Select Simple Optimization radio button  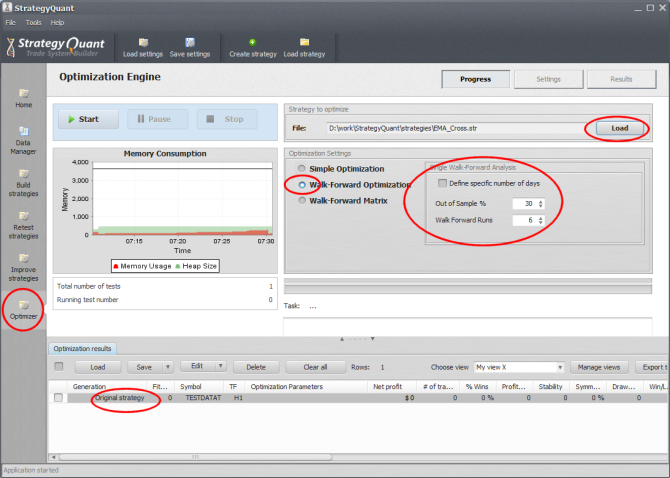coord(302,169)
